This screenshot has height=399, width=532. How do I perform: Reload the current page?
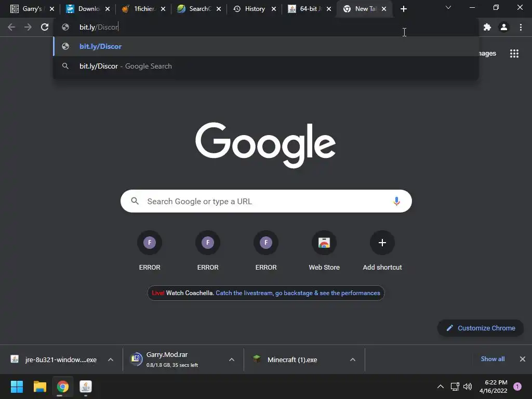point(45,27)
